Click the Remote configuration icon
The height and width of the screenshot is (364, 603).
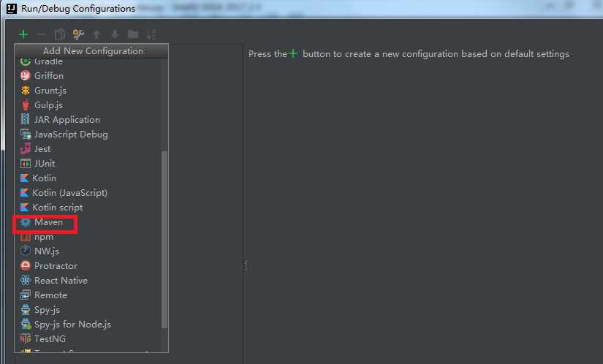coord(26,295)
